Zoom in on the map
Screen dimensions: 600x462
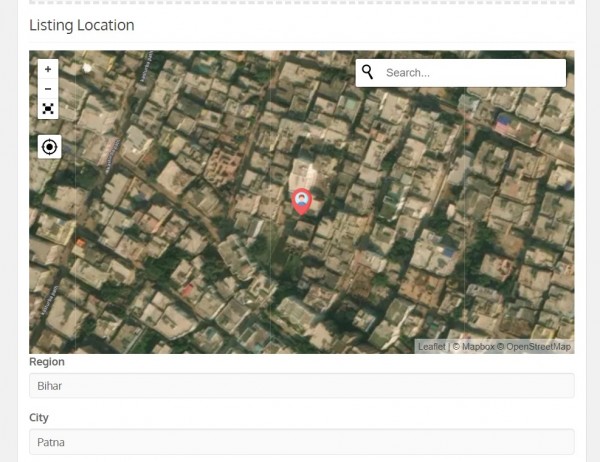(48, 69)
